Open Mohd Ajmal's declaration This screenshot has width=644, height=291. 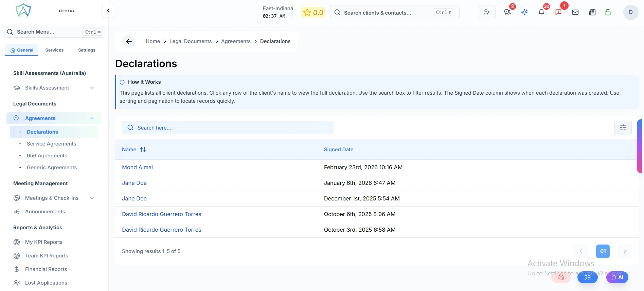click(x=137, y=167)
